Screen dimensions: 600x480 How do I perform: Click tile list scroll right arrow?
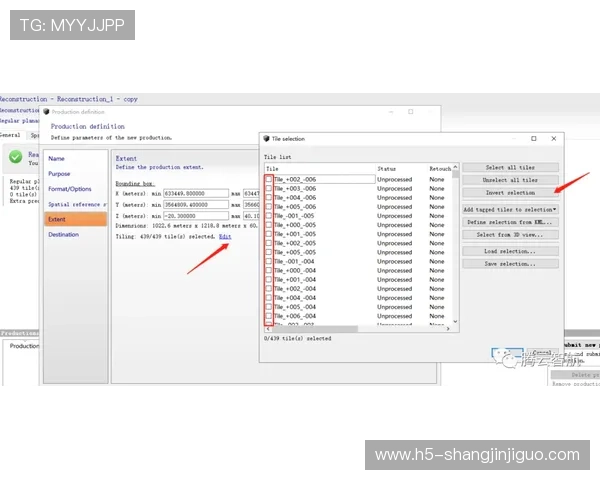[x=448, y=329]
